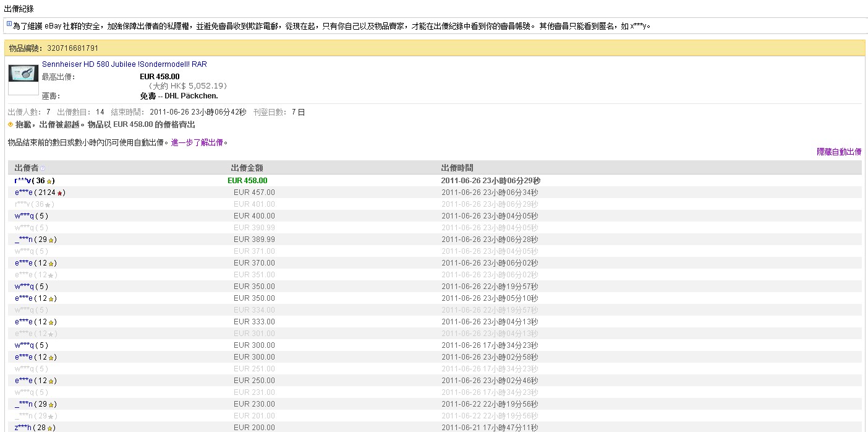The width and height of the screenshot is (868, 432).
Task: Click the star in the EUR 458.00 row
Action: (x=49, y=181)
